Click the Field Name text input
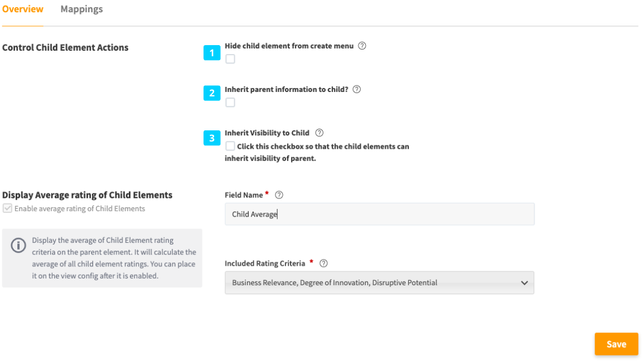644x361 pixels. click(379, 214)
